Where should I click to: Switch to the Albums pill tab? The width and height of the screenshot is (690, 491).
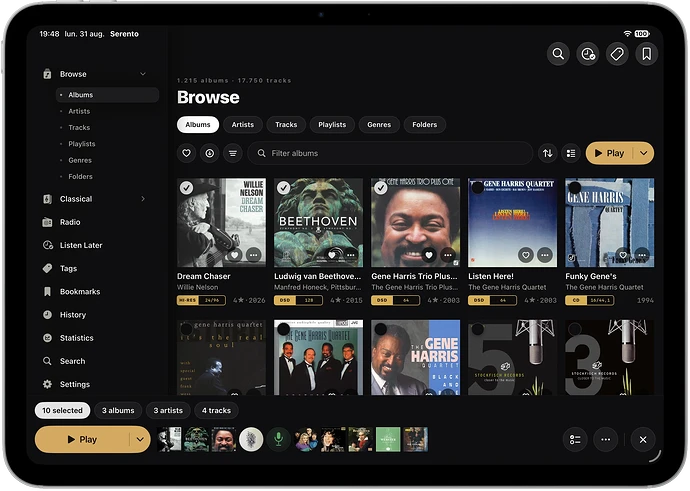tap(198, 125)
